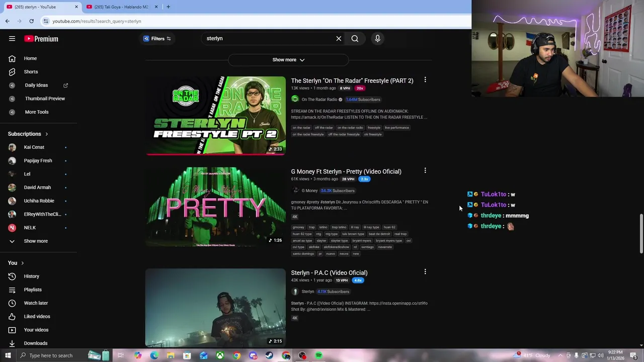Reload the page
Viewport: 644px width, 362px height.
31,21
